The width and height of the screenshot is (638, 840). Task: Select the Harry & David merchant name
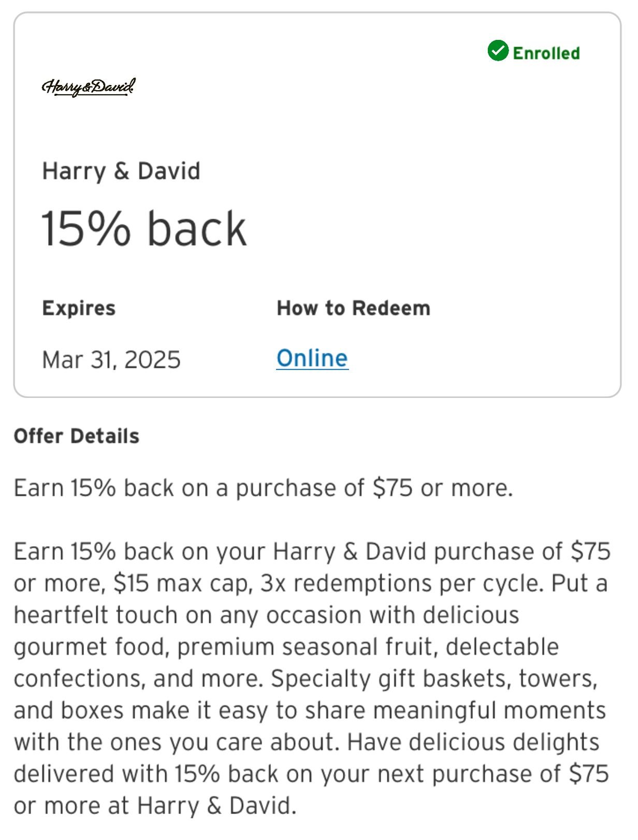click(121, 171)
